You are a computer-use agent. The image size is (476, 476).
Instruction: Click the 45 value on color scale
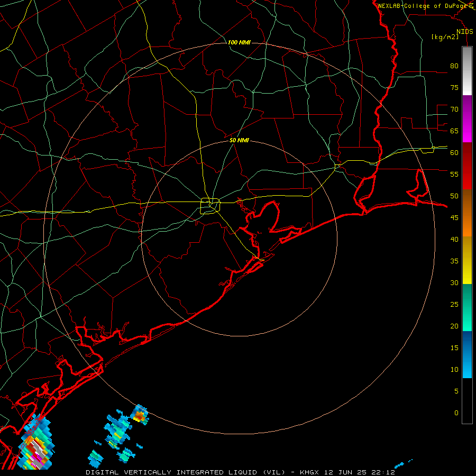[454, 218]
